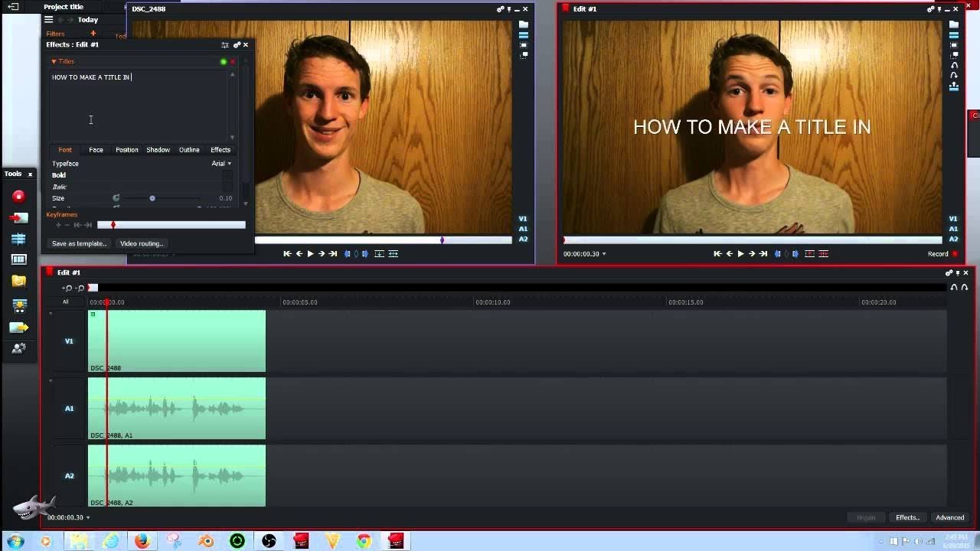Screen dimensions: 980x551
Task: Click the DSC_2488 viewer scrub bar
Action: pos(383,240)
